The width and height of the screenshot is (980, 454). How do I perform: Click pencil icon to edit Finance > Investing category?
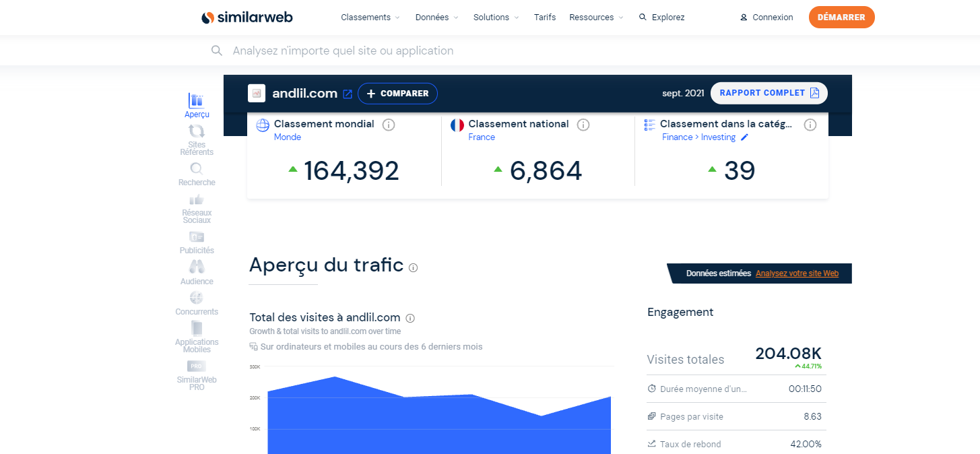744,137
